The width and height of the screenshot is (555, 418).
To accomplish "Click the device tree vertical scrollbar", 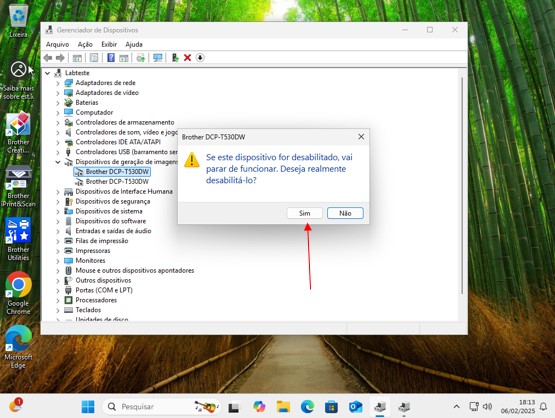I will (462, 186).
